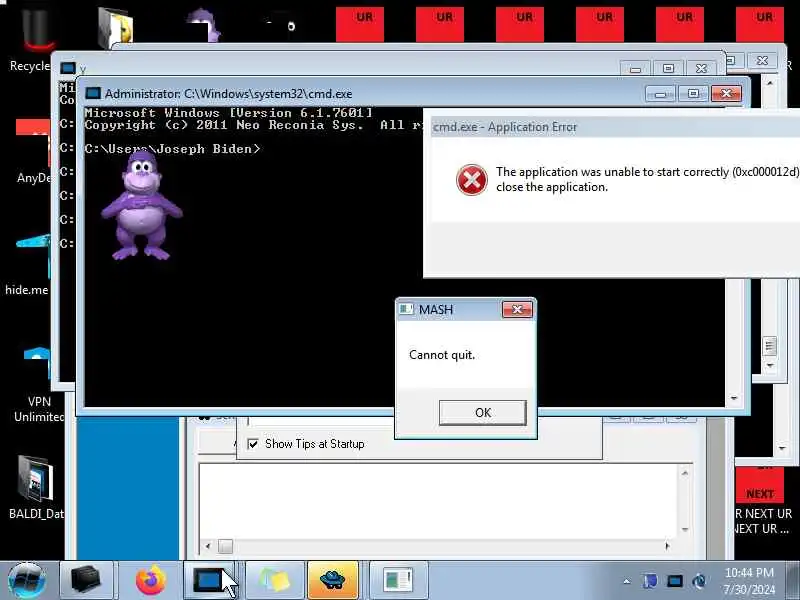The width and height of the screenshot is (800, 600).
Task: Click the first red UR desktop icon
Action: (x=360, y=24)
